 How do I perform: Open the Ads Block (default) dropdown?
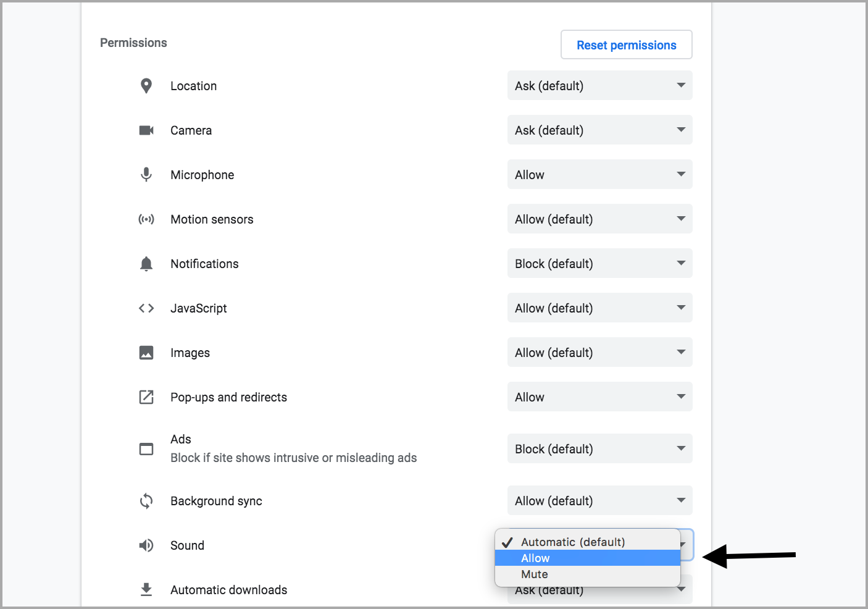599,449
